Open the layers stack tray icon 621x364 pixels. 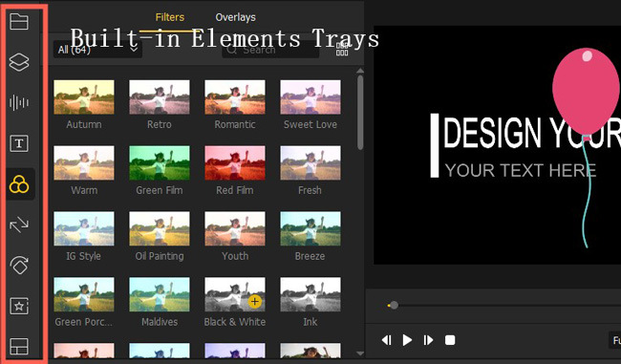[19, 62]
